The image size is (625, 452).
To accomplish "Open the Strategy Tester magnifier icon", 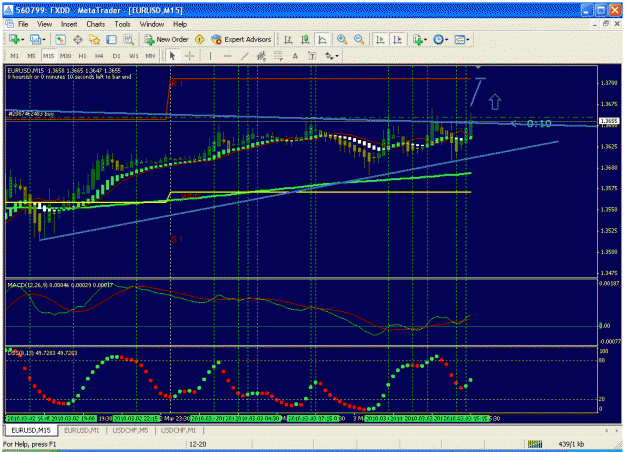I will click(128, 39).
